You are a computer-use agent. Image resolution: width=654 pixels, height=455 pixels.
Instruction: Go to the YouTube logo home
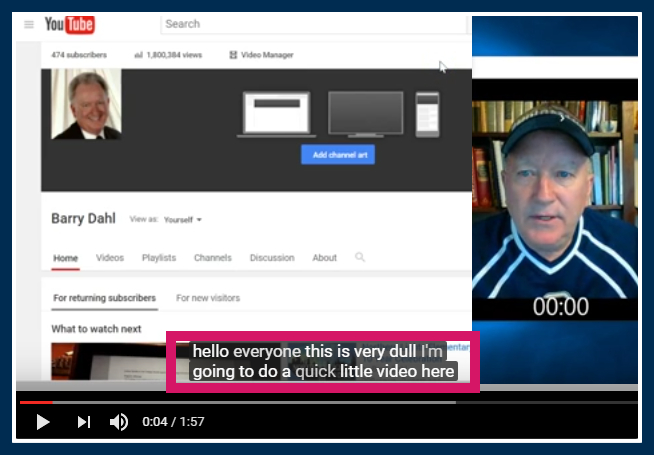(x=70, y=25)
